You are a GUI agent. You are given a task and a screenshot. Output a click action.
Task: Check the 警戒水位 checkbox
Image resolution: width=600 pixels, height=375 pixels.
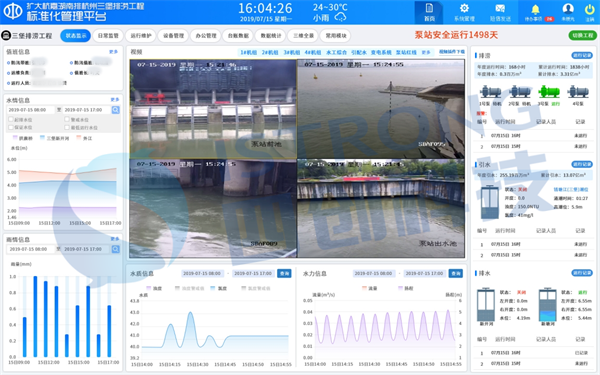point(67,119)
